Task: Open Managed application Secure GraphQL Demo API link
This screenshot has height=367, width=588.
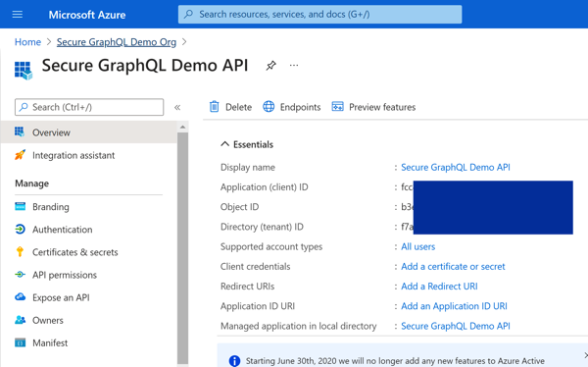Action: pos(456,326)
